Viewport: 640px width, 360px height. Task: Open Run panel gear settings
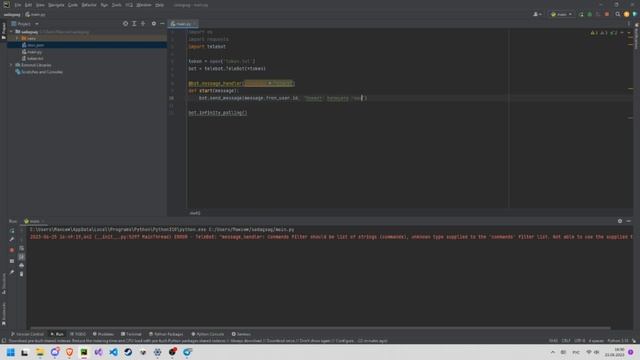(x=620, y=221)
